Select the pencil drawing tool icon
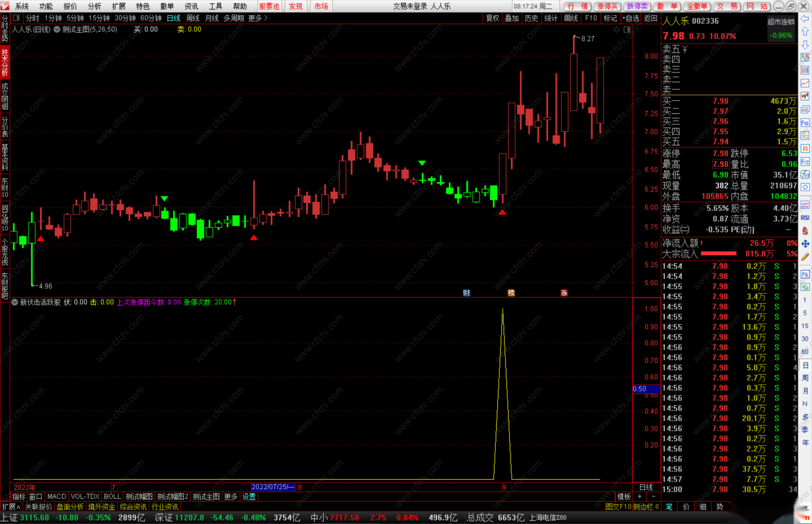812x524 pixels. (805, 257)
